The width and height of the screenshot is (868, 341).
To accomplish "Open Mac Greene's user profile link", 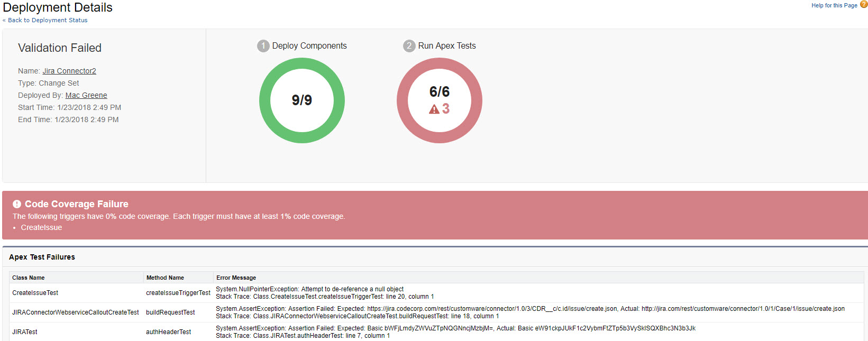I will tap(86, 95).
